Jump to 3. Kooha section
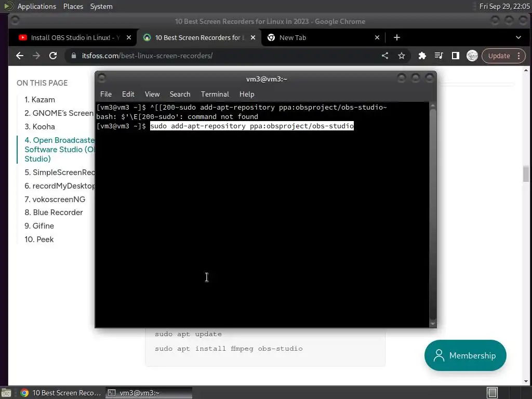Viewport: 532px width, 399px height. pyautogui.click(x=39, y=127)
